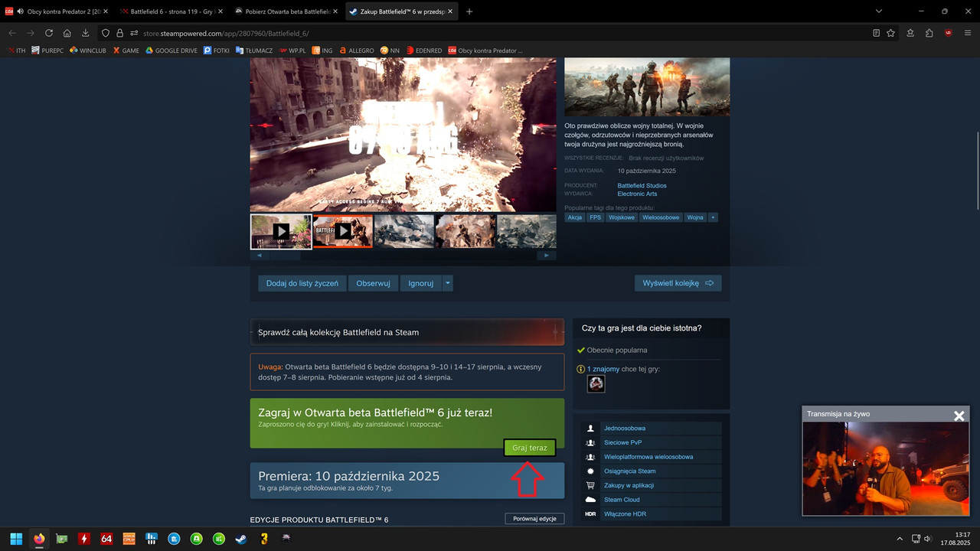Select the Wieloosobowe tag
The image size is (980, 551).
coord(661,217)
